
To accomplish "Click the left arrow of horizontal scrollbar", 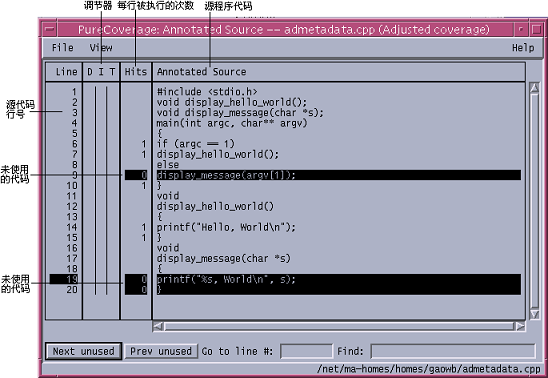I will 158,326.
